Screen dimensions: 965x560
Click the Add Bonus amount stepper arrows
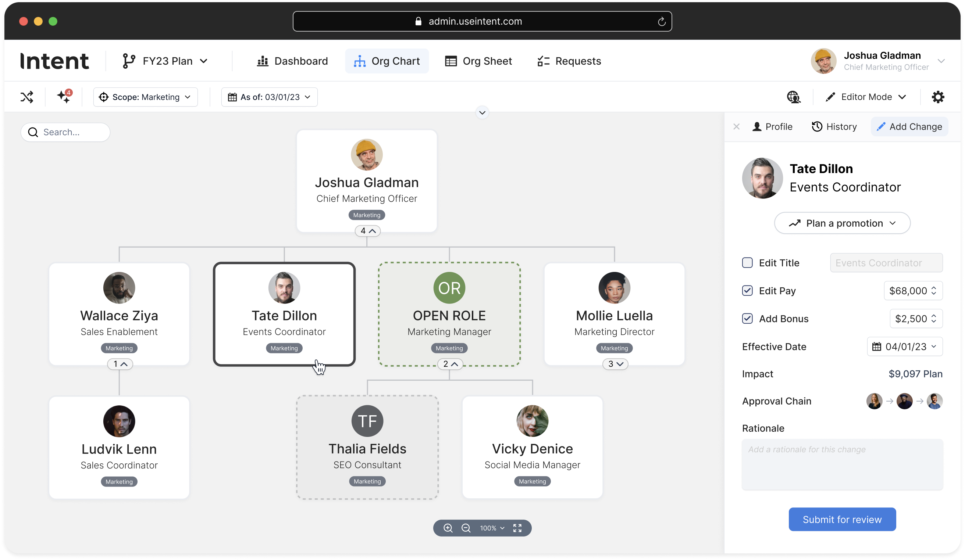click(x=934, y=319)
